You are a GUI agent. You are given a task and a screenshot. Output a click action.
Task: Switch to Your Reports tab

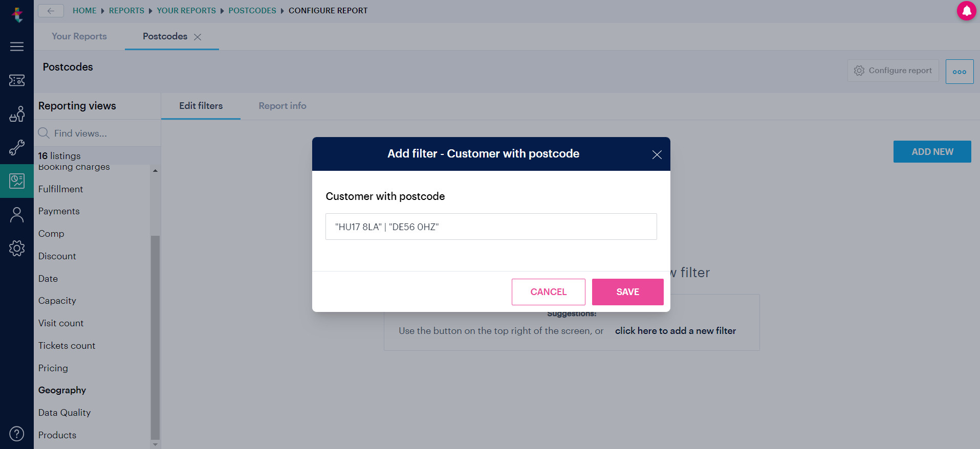(79, 36)
